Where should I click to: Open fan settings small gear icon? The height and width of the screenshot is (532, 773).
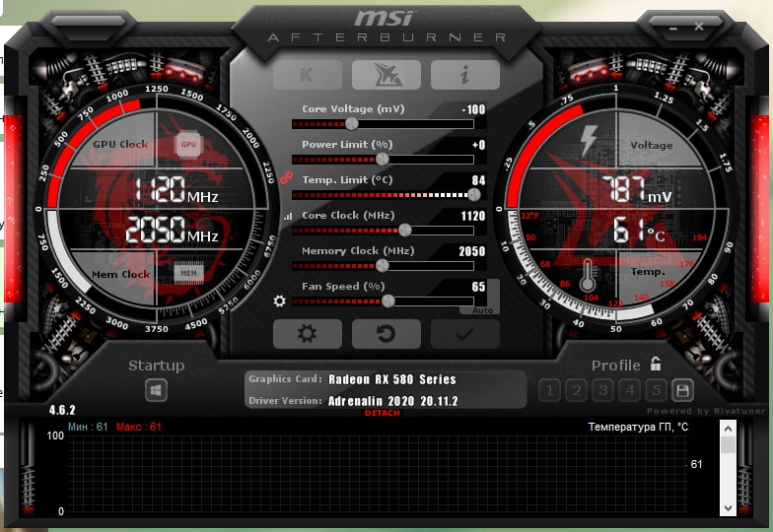[280, 300]
